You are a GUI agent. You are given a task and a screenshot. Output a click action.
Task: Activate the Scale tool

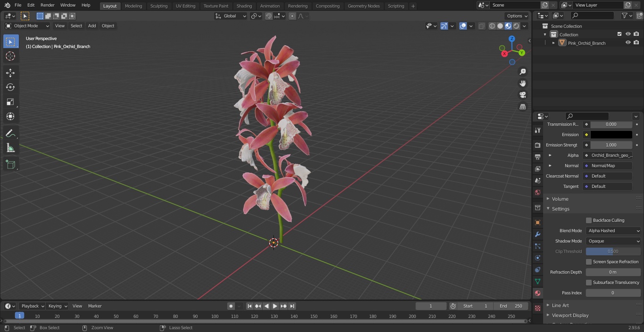click(10, 102)
